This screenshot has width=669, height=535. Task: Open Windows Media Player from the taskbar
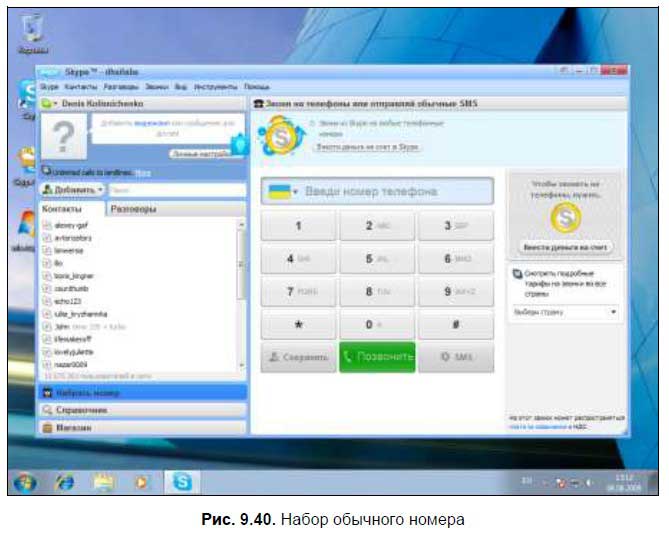pyautogui.click(x=141, y=483)
